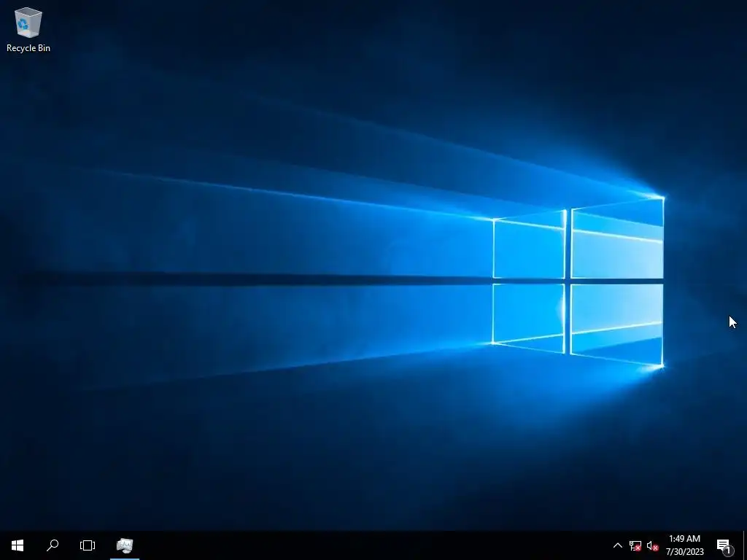
Task: Open the network status tray icon
Action: pos(635,545)
